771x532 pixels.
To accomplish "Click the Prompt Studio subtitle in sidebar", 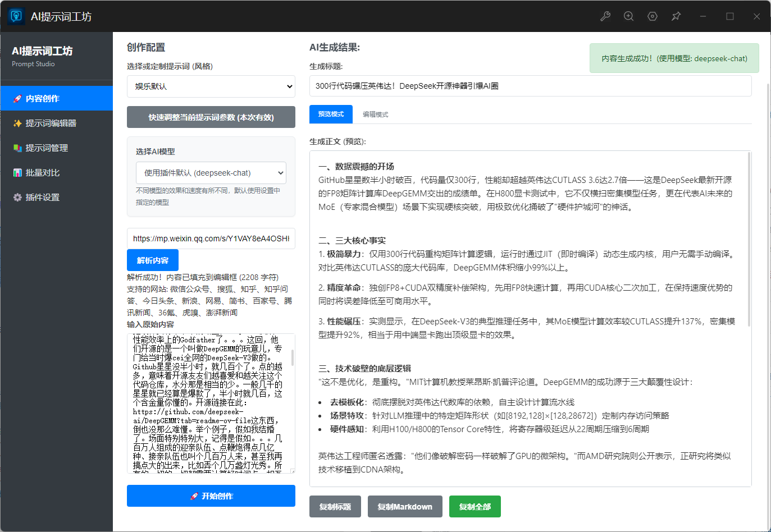I will point(33,64).
